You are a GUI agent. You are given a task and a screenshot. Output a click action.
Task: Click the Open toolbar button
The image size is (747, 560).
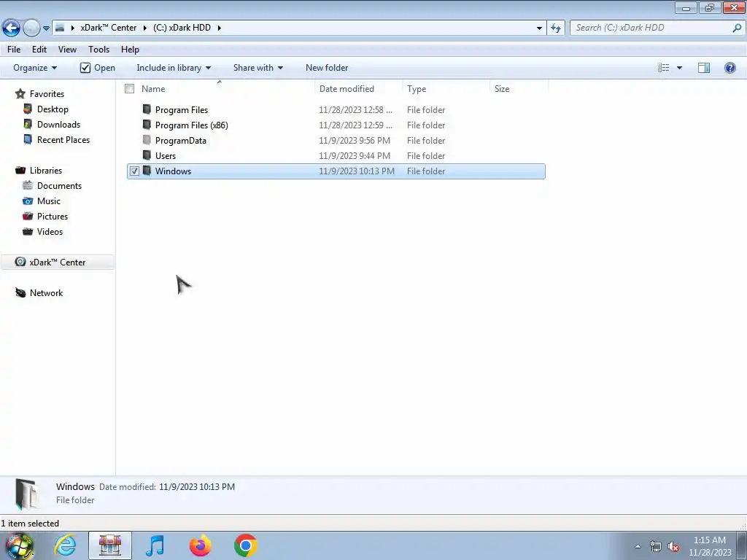coord(98,68)
